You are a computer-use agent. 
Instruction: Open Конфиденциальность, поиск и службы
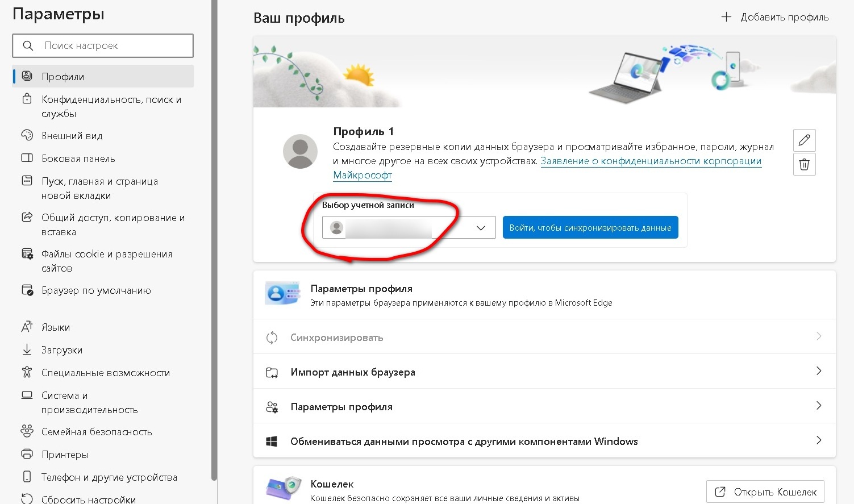point(103,106)
